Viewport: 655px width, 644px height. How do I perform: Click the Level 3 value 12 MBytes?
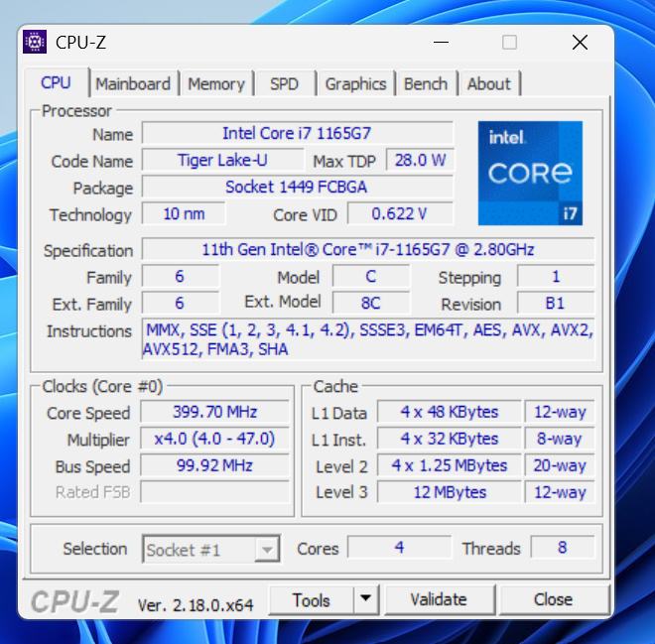[x=450, y=492]
